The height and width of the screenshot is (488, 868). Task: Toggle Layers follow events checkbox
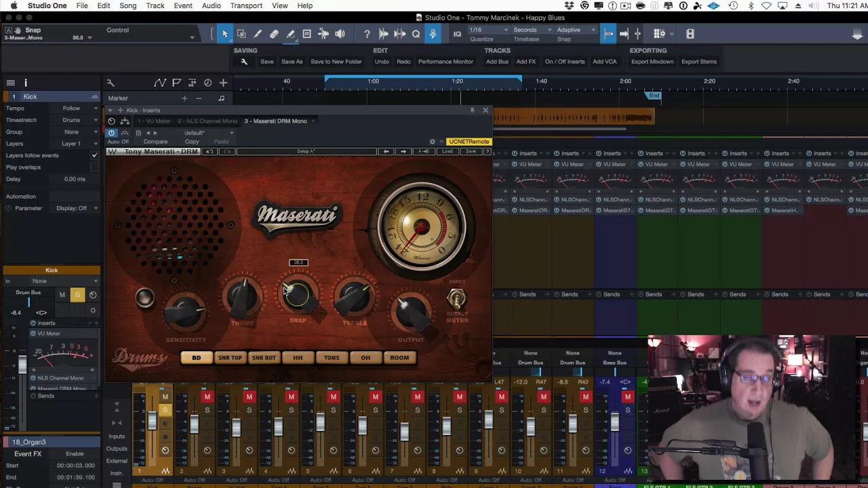tap(94, 155)
